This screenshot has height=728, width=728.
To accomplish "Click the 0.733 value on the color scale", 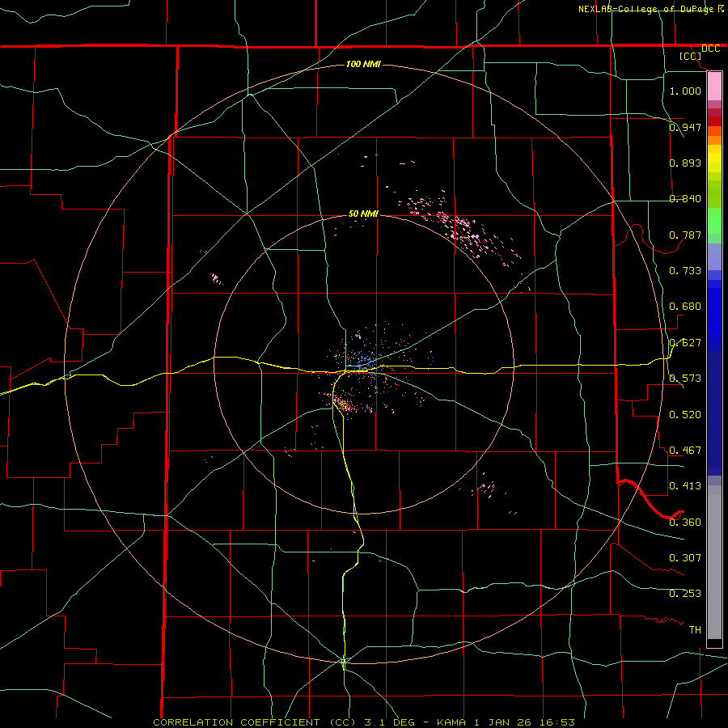I will [685, 271].
